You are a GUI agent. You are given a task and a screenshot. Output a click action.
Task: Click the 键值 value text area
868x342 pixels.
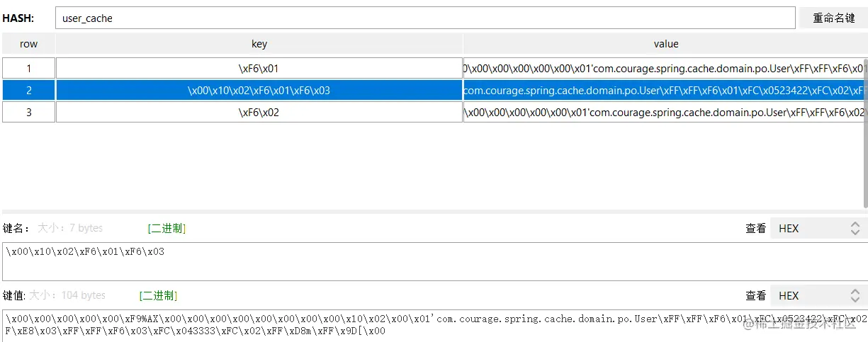434,325
